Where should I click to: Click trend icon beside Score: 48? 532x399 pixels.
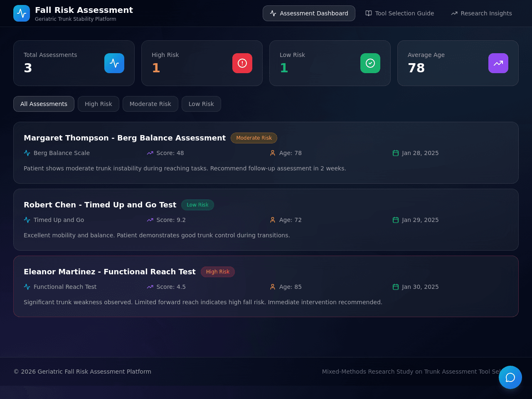(x=150, y=153)
